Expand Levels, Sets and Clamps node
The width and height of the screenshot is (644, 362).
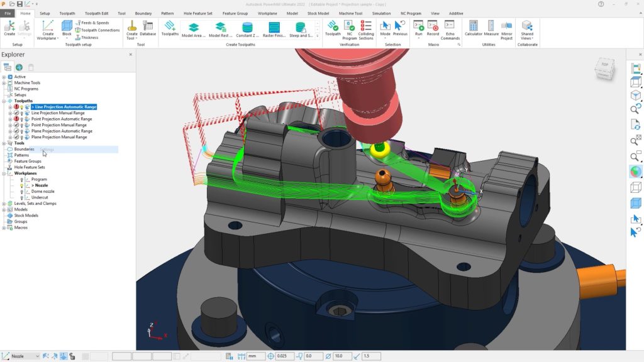point(4,204)
